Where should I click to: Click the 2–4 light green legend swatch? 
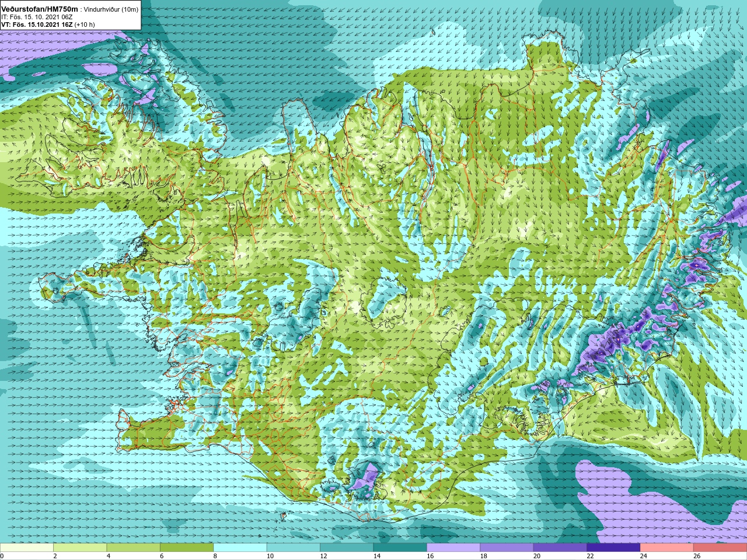coord(80,548)
